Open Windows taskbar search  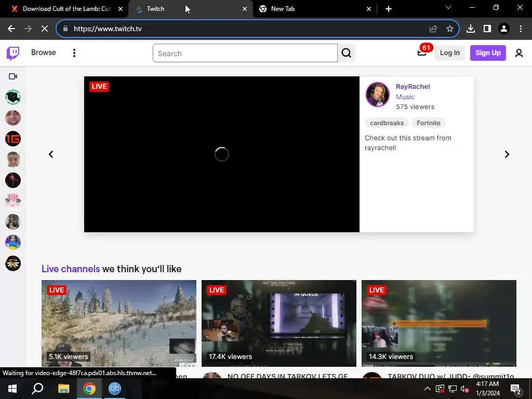(37, 389)
